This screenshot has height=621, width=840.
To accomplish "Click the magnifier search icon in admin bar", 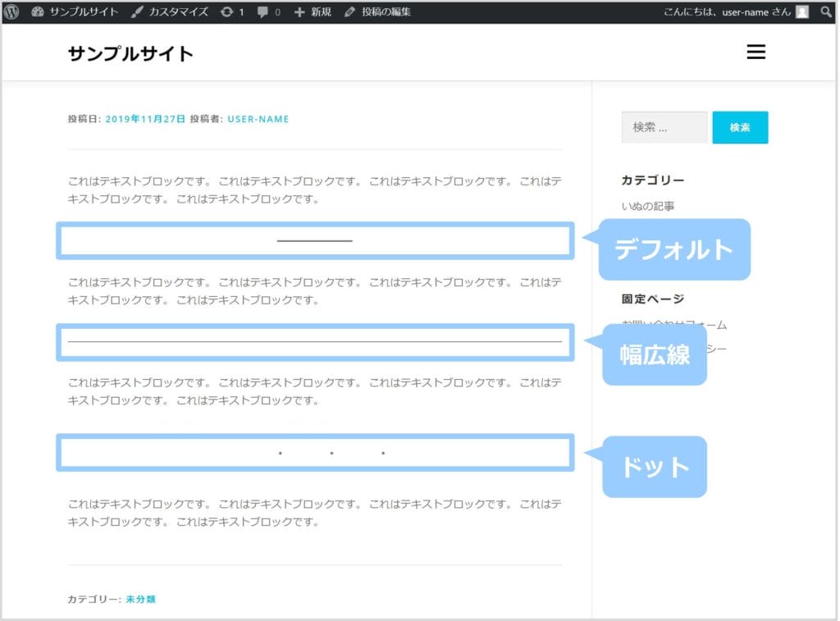I will tap(825, 12).
